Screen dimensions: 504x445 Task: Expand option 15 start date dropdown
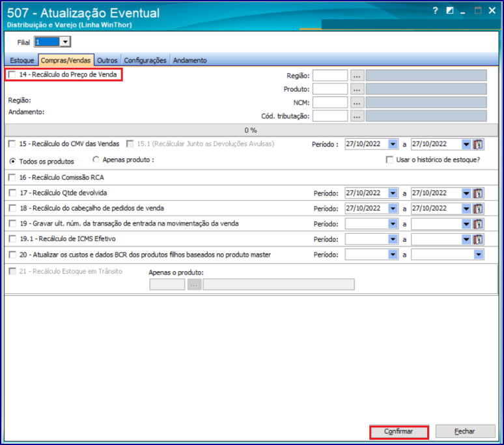(393, 145)
